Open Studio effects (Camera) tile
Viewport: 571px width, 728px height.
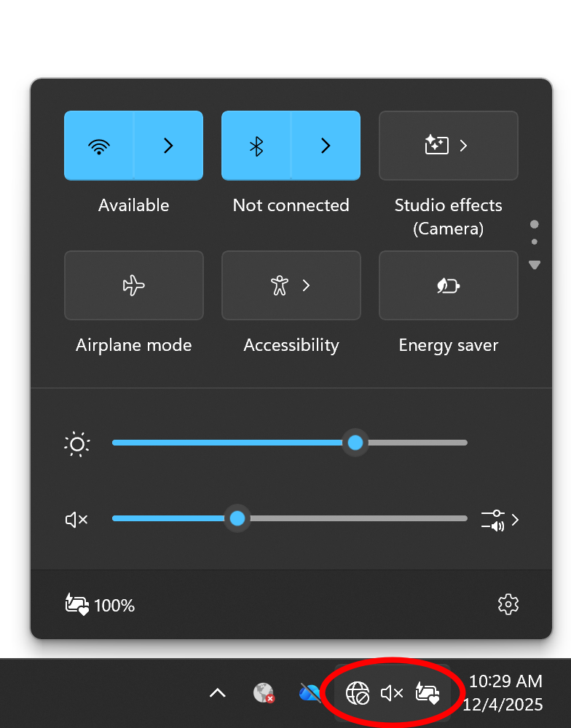pos(449,146)
